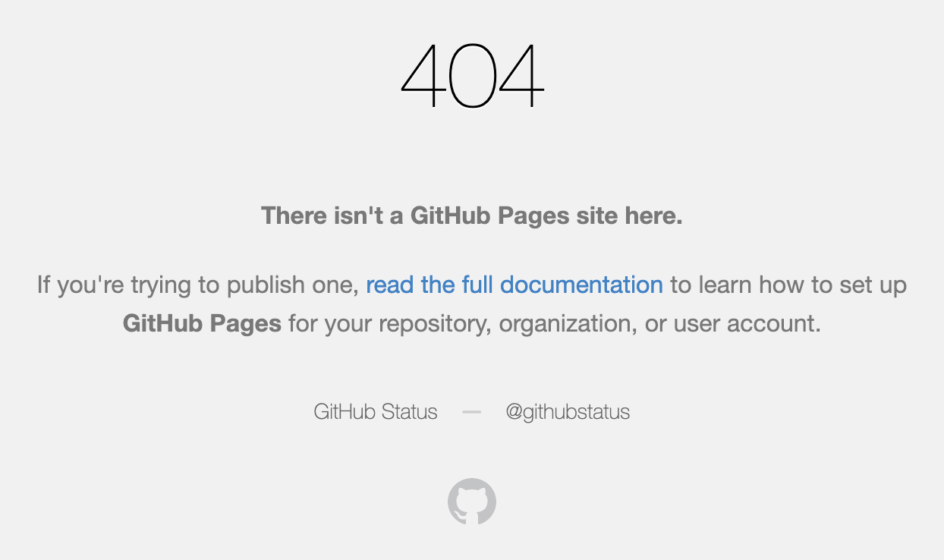The image size is (944, 560).
Task: Click the word documentation in the blue link
Action: click(x=582, y=285)
